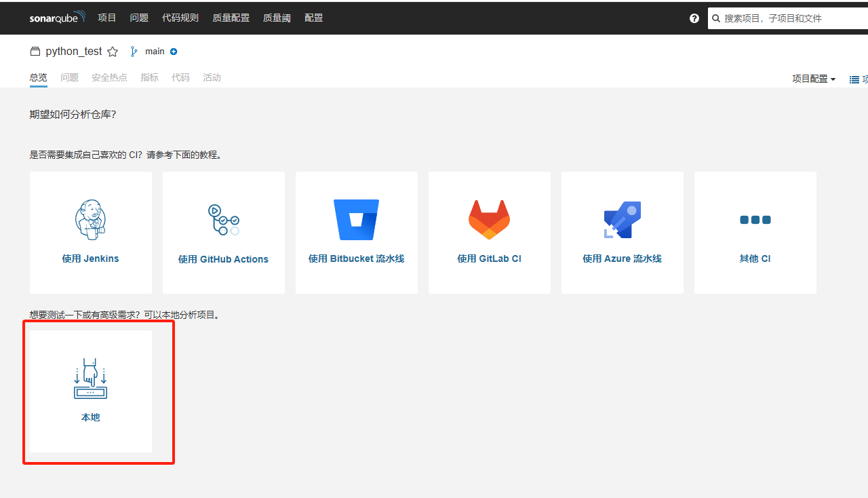Switch to the project 问题 tab
The width and height of the screenshot is (868, 498).
69,77
